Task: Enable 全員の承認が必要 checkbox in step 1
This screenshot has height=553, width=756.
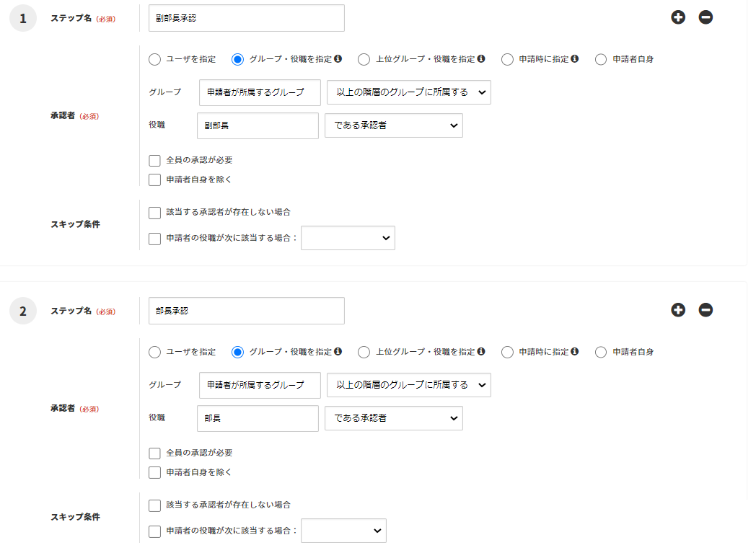Action: pos(154,160)
